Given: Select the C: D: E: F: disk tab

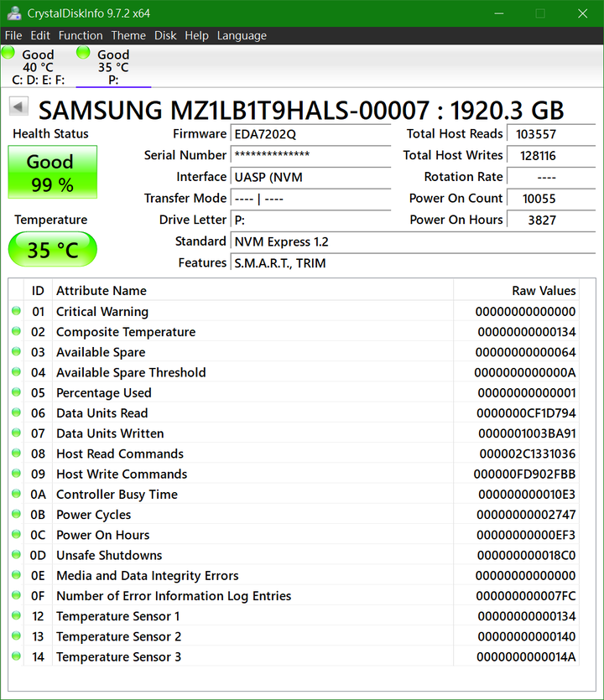Looking at the screenshot, I should [x=39, y=67].
